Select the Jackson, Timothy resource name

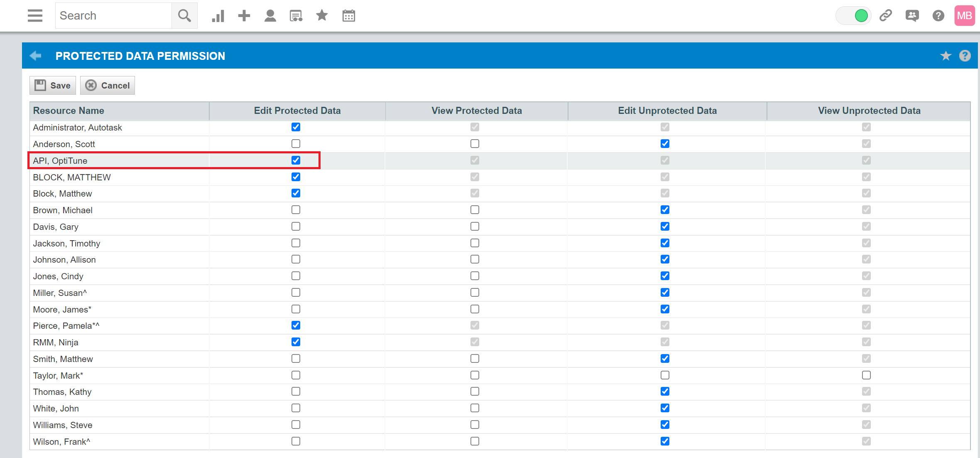tap(66, 244)
